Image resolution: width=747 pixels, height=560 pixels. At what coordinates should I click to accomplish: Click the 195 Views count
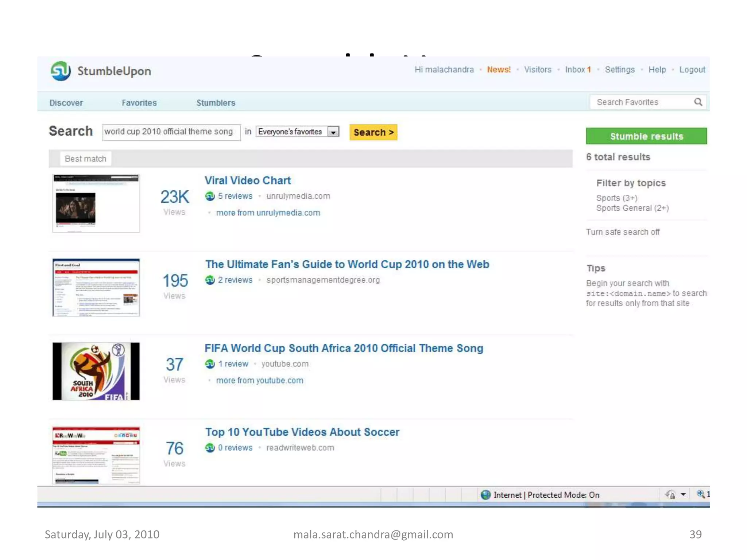[x=175, y=286]
